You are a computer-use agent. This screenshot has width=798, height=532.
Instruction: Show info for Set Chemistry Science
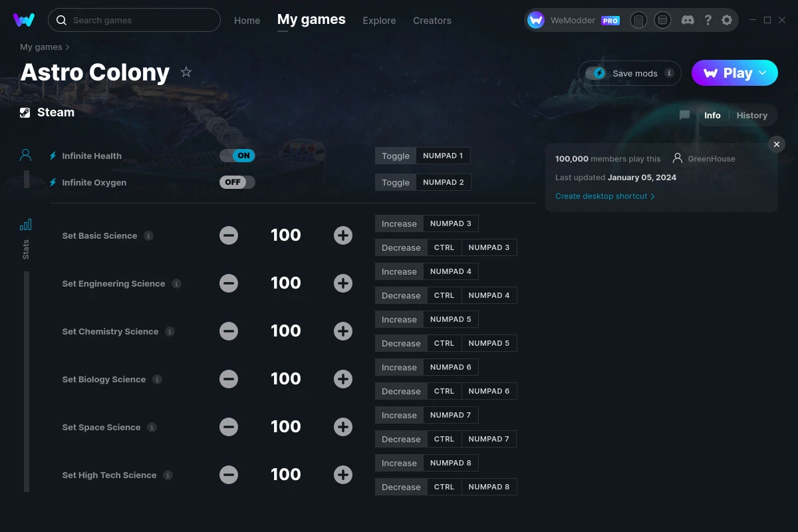[170, 331]
